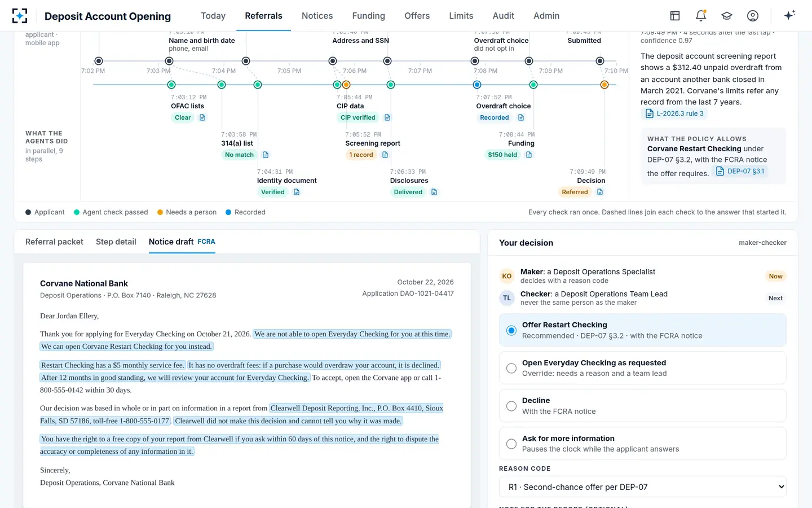Open the document icon beside the Recorded chip
The width and height of the screenshot is (812, 508).
click(x=521, y=117)
